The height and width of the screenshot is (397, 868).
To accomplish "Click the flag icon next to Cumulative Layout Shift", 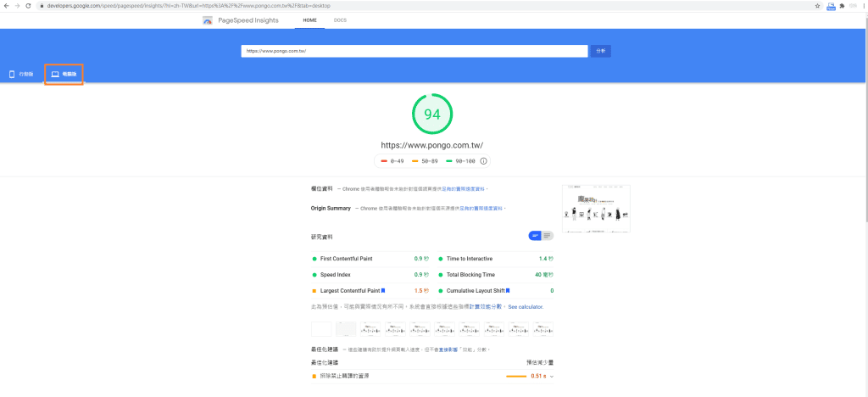I will tap(508, 290).
